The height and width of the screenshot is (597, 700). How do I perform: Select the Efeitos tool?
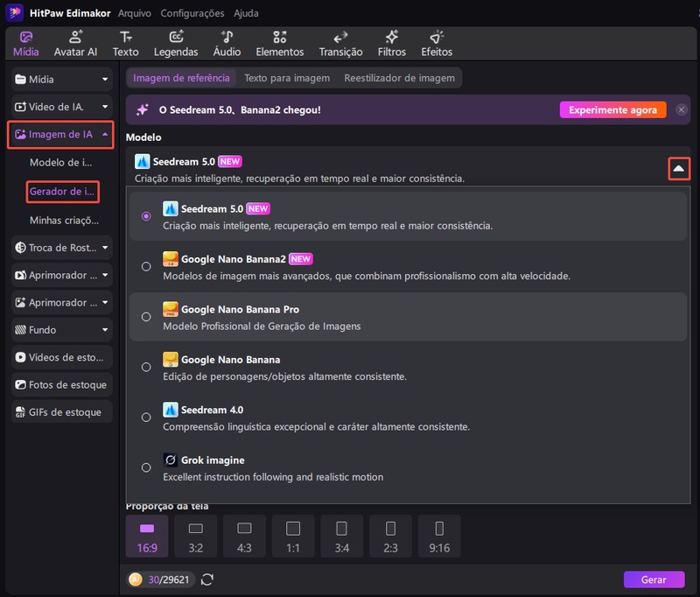437,42
